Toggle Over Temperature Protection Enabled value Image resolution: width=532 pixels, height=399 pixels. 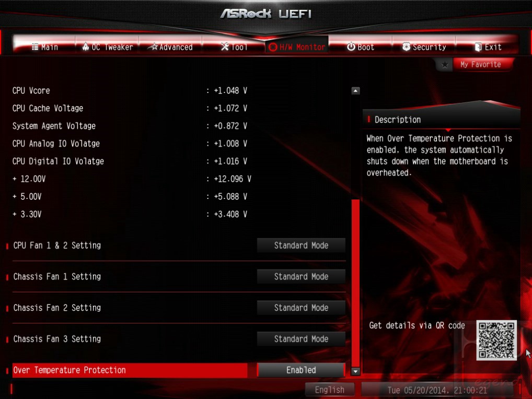301,370
